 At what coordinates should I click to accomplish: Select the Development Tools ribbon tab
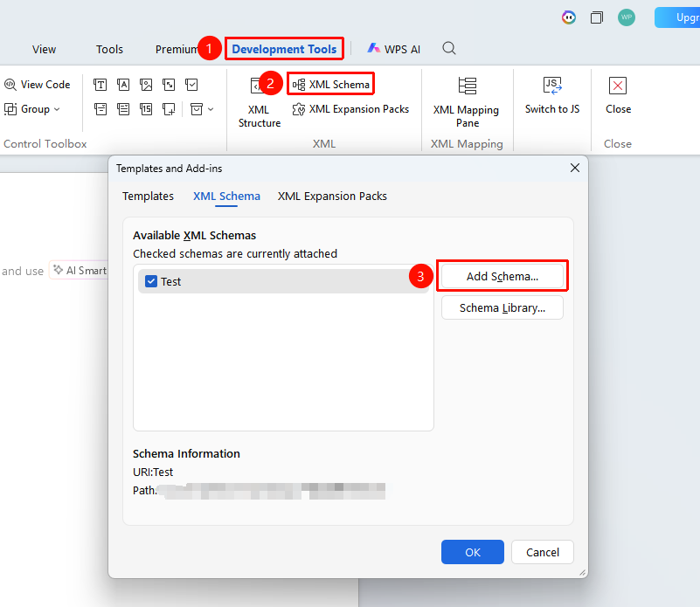click(x=284, y=49)
